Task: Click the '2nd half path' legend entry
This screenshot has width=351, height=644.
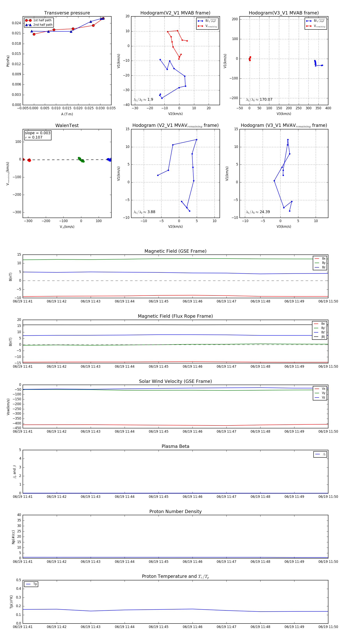Action: pyautogui.click(x=39, y=25)
